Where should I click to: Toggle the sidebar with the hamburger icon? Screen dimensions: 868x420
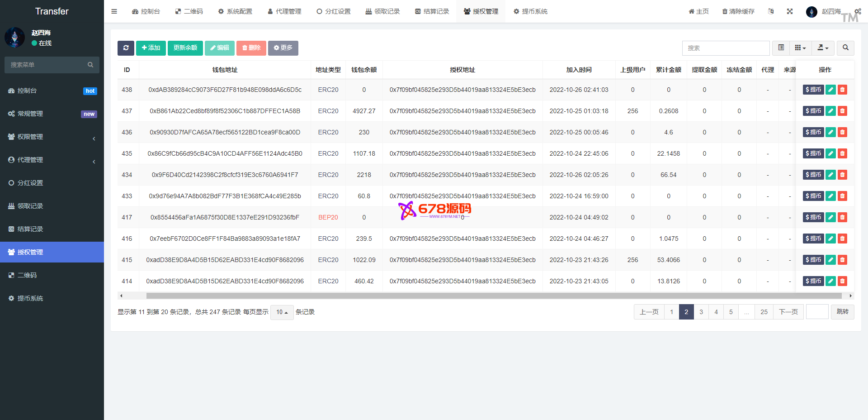click(114, 11)
